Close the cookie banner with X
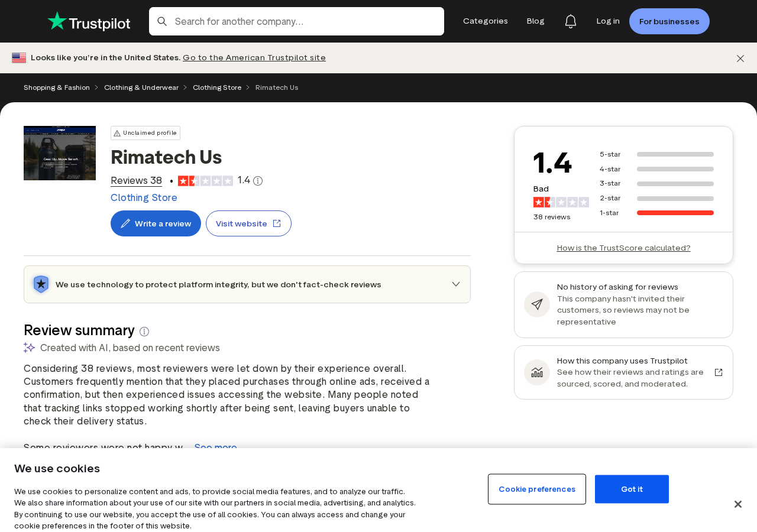The width and height of the screenshot is (757, 532). tap(738, 504)
